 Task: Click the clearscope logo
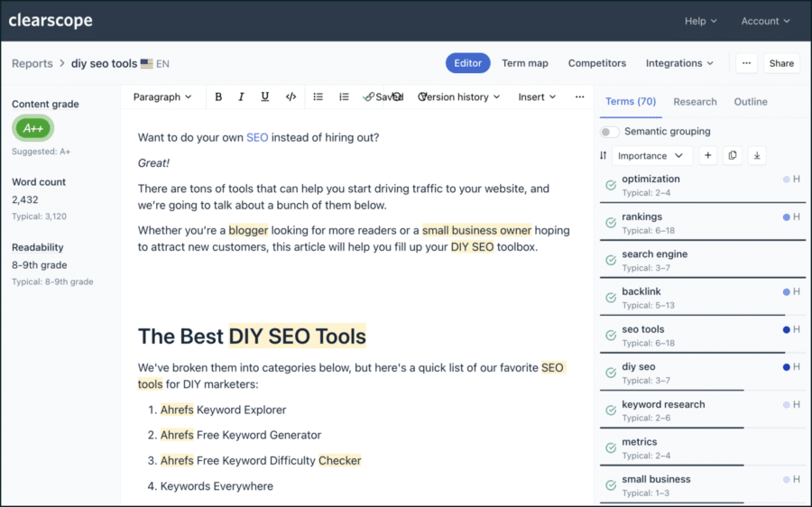point(51,20)
